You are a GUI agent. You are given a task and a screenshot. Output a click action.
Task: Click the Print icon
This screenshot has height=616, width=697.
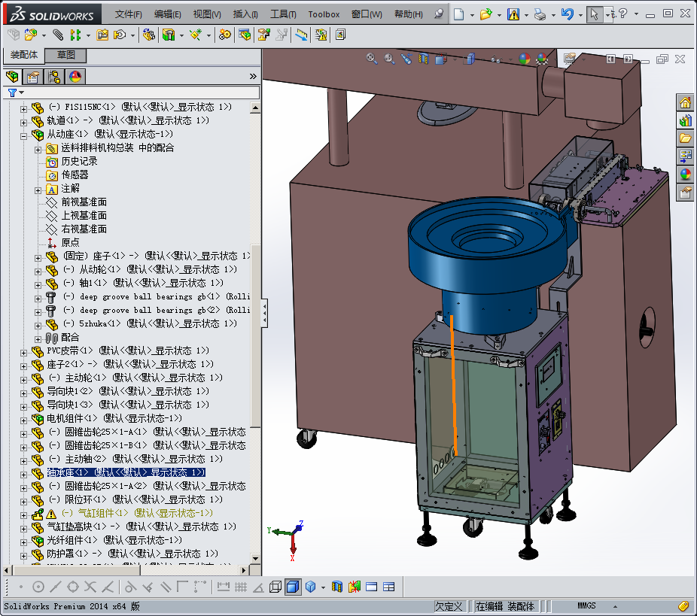540,14
